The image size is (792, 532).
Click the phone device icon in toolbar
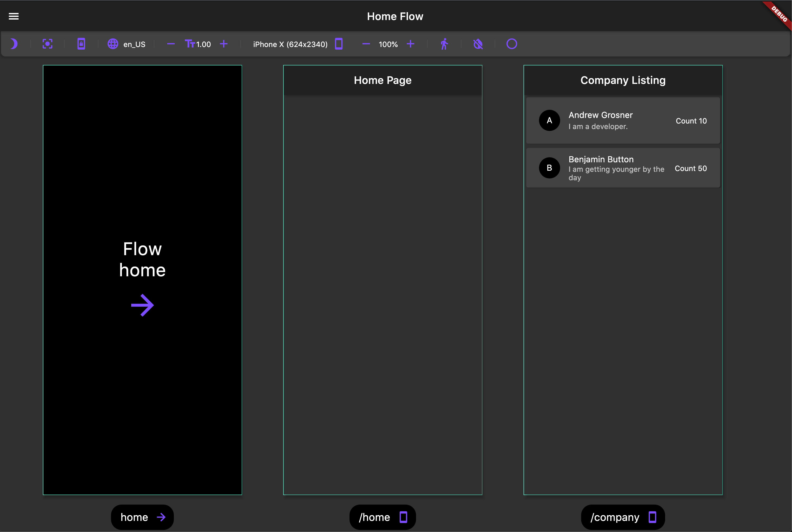339,44
